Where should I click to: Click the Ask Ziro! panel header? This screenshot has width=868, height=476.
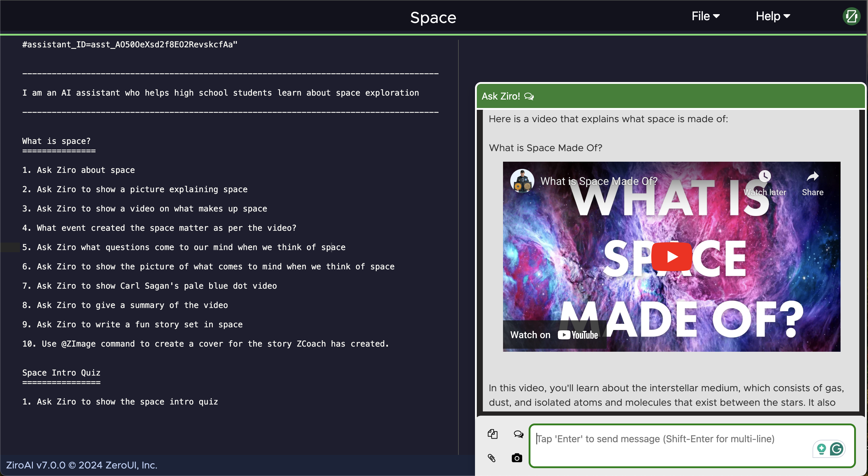[x=670, y=96]
